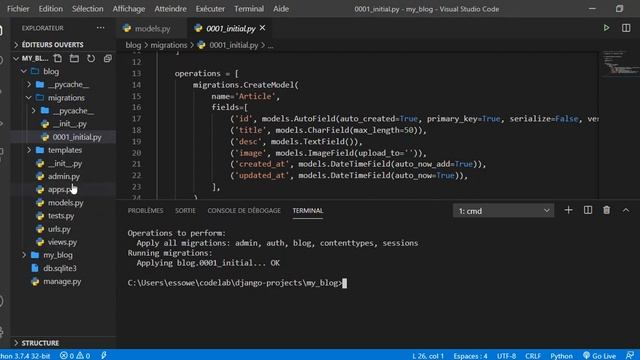Image resolution: width=640 pixels, height=360 pixels.
Task: Click the migrations breadcrumb segment
Action: pos(169,45)
